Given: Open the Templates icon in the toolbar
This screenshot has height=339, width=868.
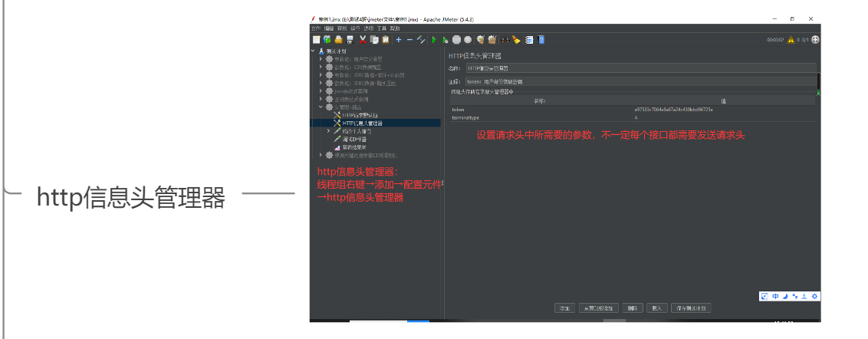Looking at the screenshot, I should pyautogui.click(x=327, y=40).
